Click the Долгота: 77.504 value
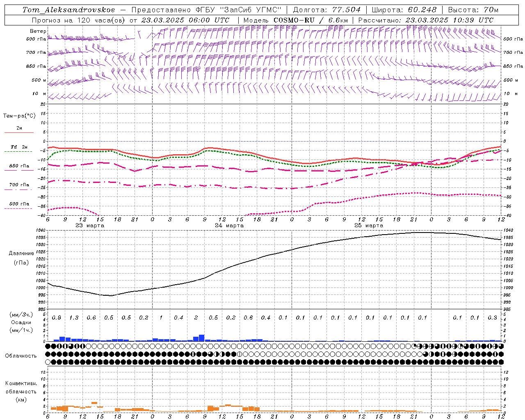525x420 pixels. click(x=327, y=9)
